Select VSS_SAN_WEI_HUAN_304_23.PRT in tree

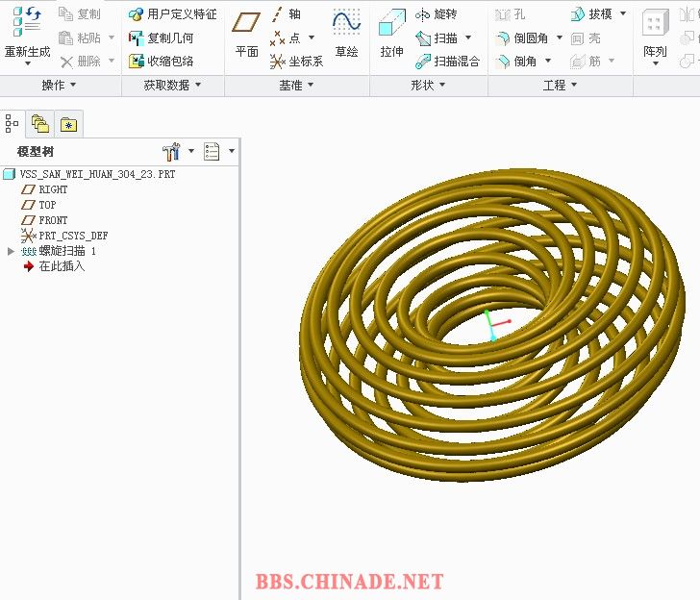[89, 174]
